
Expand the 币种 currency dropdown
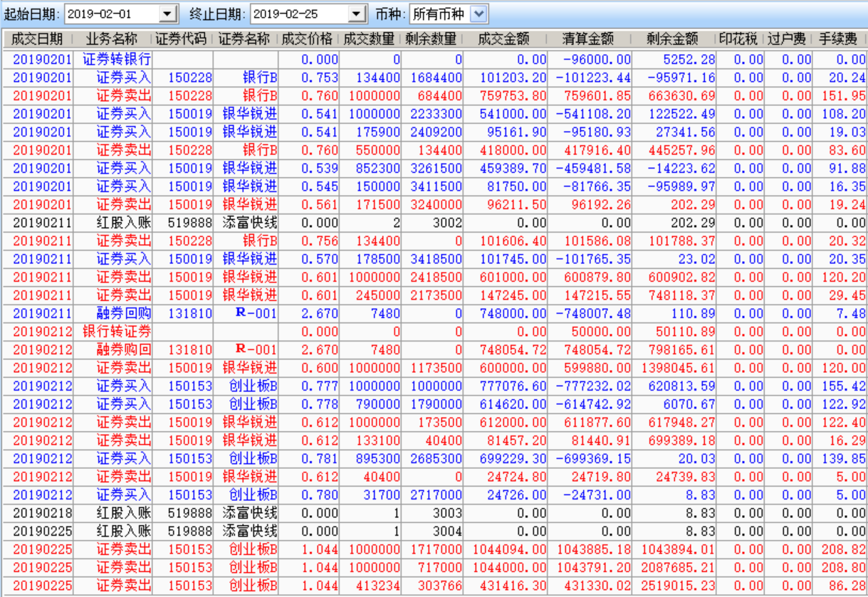pos(479,13)
